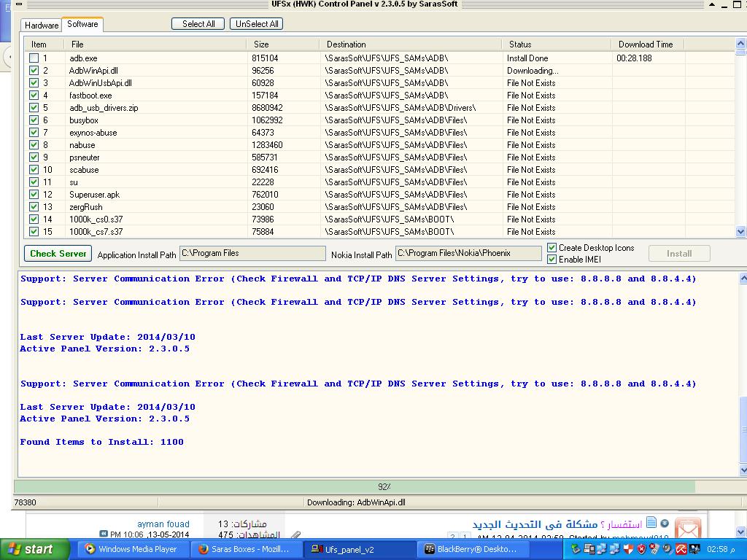Image resolution: width=747 pixels, height=560 pixels.
Task: Select the nabuse file row
Action: coord(379,145)
